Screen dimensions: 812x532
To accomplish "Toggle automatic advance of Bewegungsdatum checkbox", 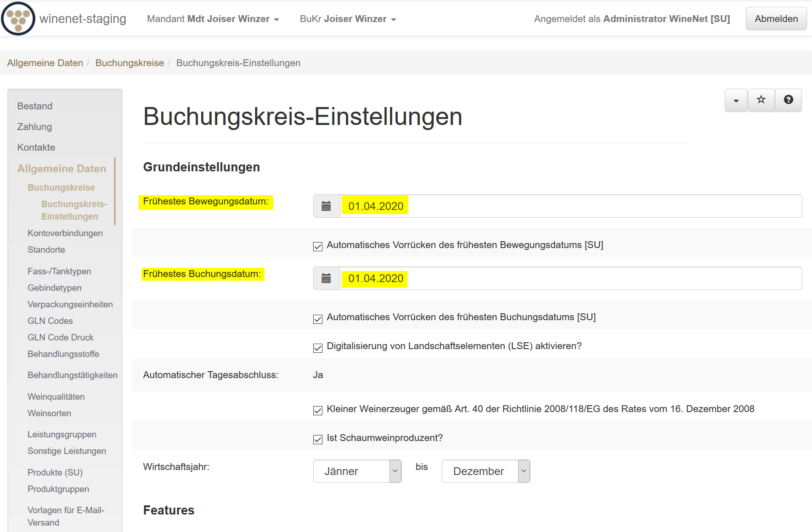I will pos(318,247).
